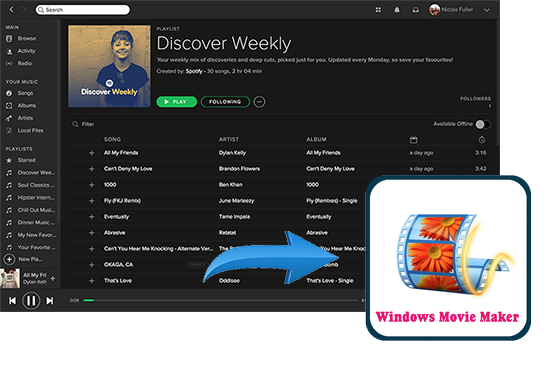Viewport: 558px width, 366px height.
Task: Sort by the Song column header
Action: click(112, 139)
